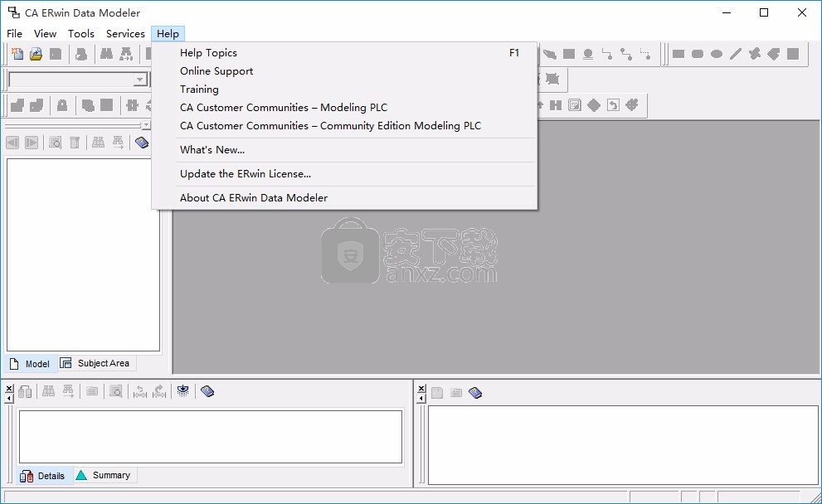Click the trash delete icon in explorer toolbar
The image size is (822, 504).
75,143
